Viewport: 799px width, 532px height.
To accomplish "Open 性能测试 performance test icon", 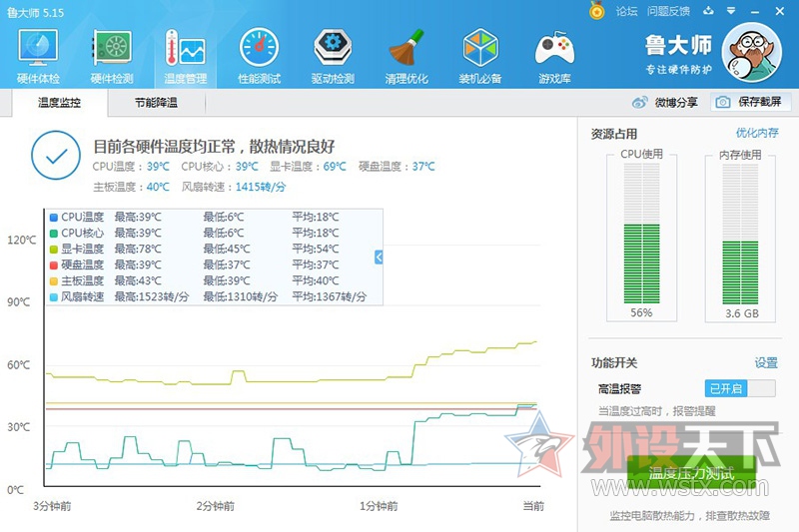I will point(259,56).
